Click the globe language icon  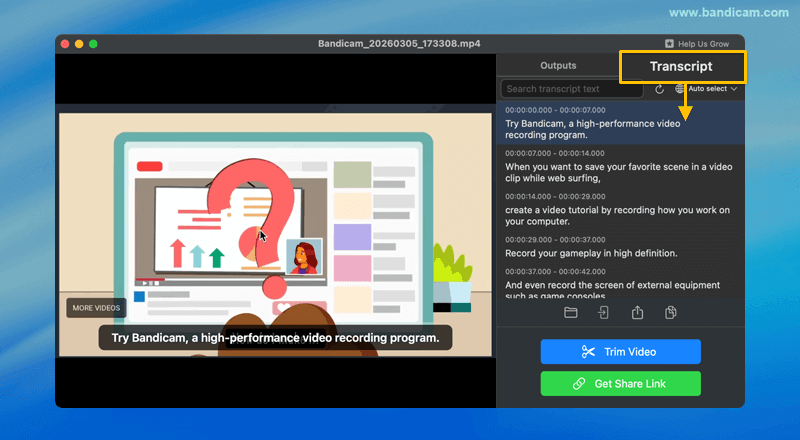[681, 89]
